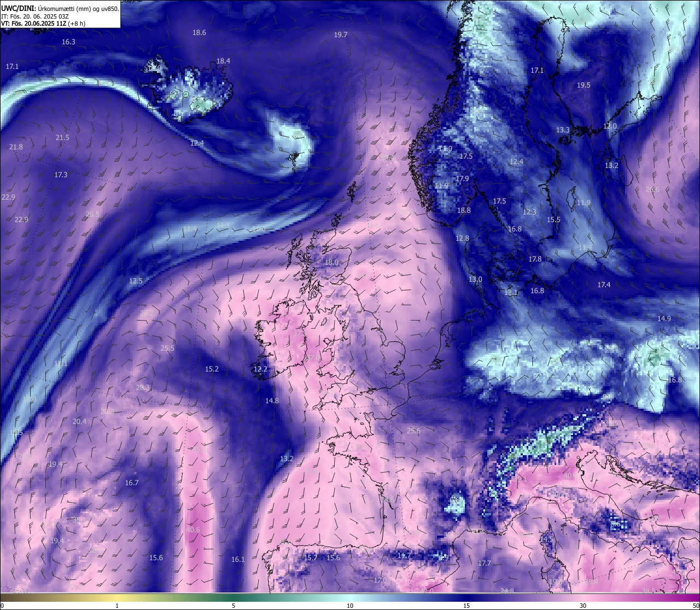Click the 25.6 value over Belgium area
700x610 pixels.
(x=413, y=431)
